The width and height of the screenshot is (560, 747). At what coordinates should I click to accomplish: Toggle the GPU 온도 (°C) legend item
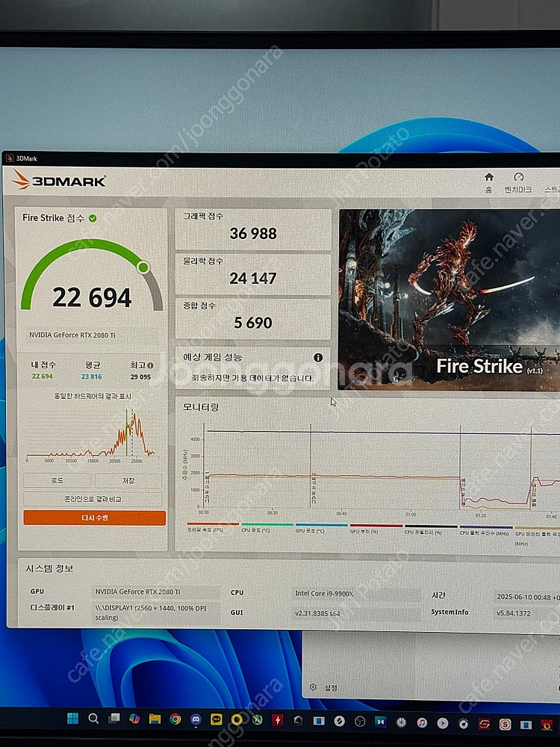tap(321, 528)
